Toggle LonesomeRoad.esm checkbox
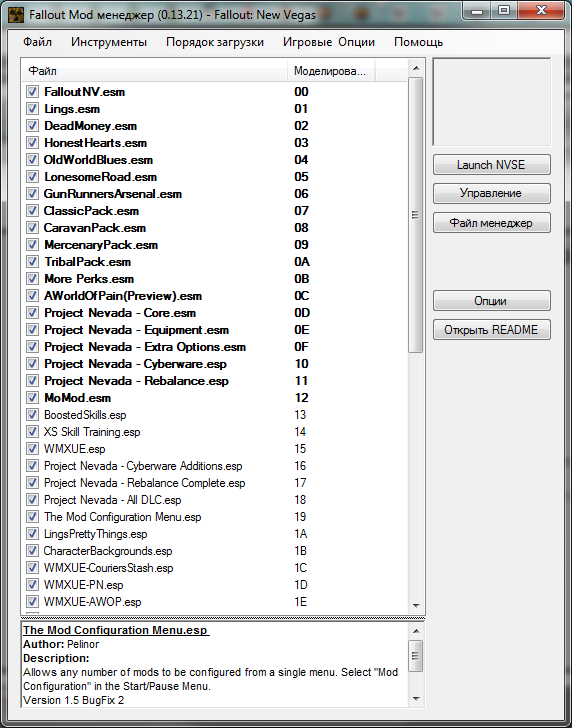This screenshot has width=572, height=728. point(32,176)
